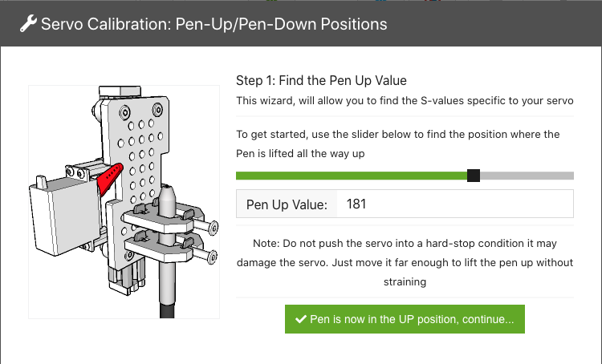
Task: Confirm pen is in the UP position, continue
Action: click(405, 319)
